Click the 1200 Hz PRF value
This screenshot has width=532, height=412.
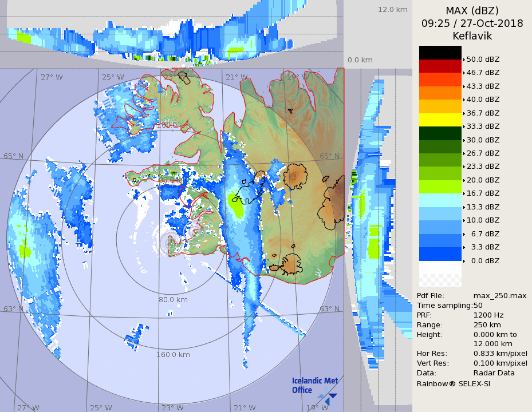tap(488, 315)
